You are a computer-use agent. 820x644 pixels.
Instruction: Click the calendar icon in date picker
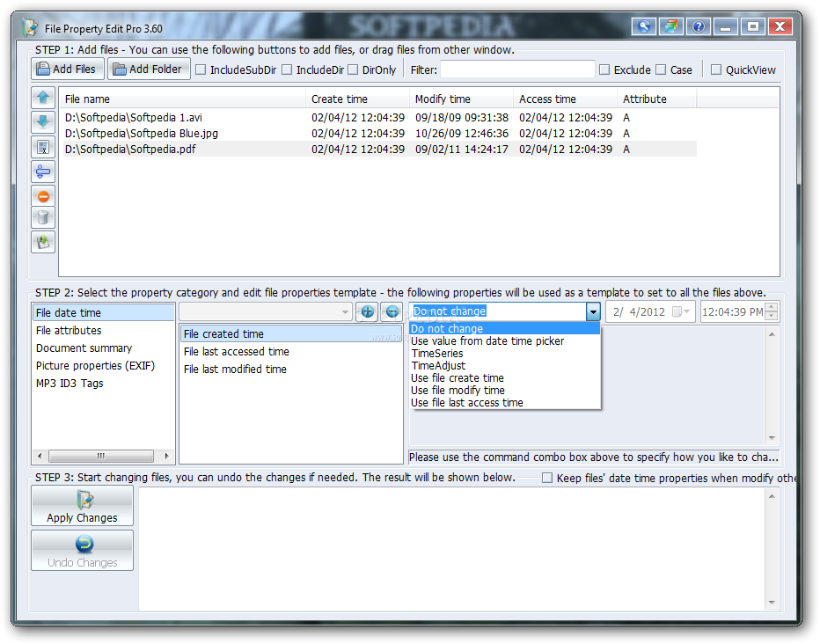pyautogui.click(x=677, y=312)
